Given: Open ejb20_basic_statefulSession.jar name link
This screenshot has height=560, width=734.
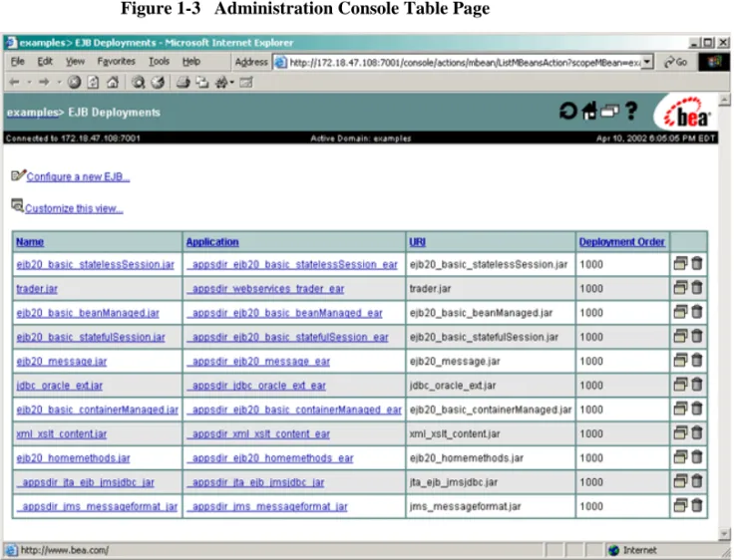Looking at the screenshot, I should 91,338.
